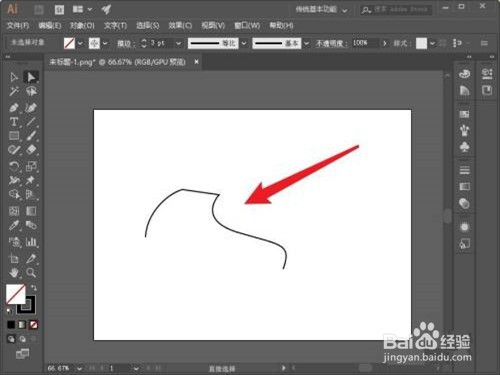Image resolution: width=500 pixels, height=375 pixels.
Task: Switch to Draw Normal mode
Action: [11, 339]
